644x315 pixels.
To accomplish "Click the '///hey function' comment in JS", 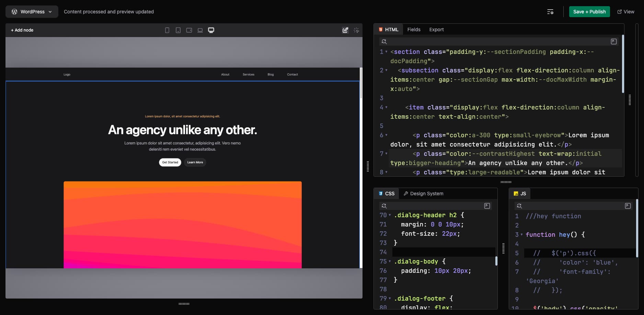I will [553, 216].
